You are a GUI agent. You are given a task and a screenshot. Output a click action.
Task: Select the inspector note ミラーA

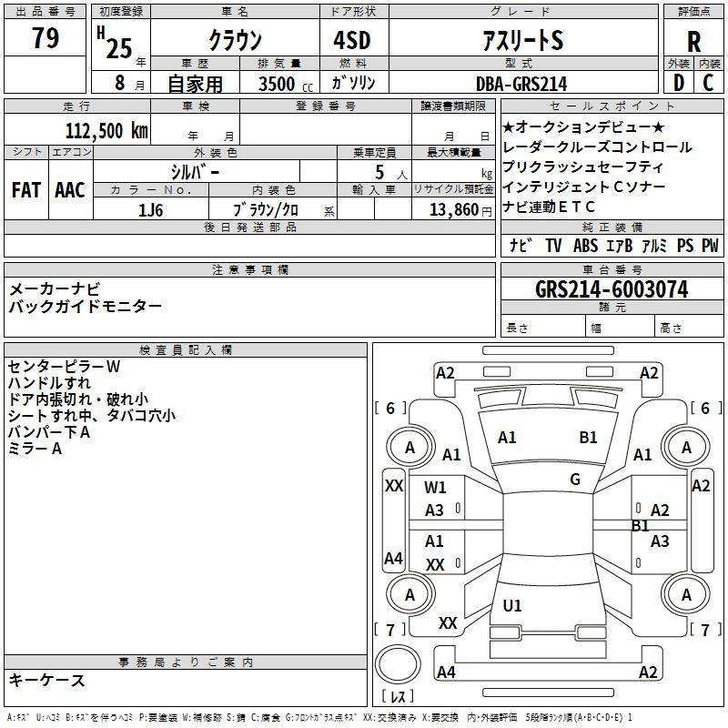tap(35, 448)
